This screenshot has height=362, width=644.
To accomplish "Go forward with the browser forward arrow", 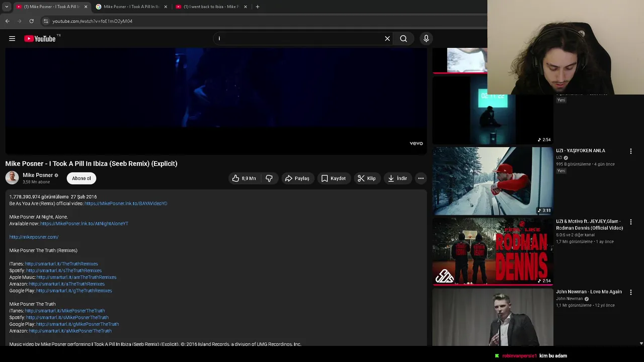I will coord(19,21).
